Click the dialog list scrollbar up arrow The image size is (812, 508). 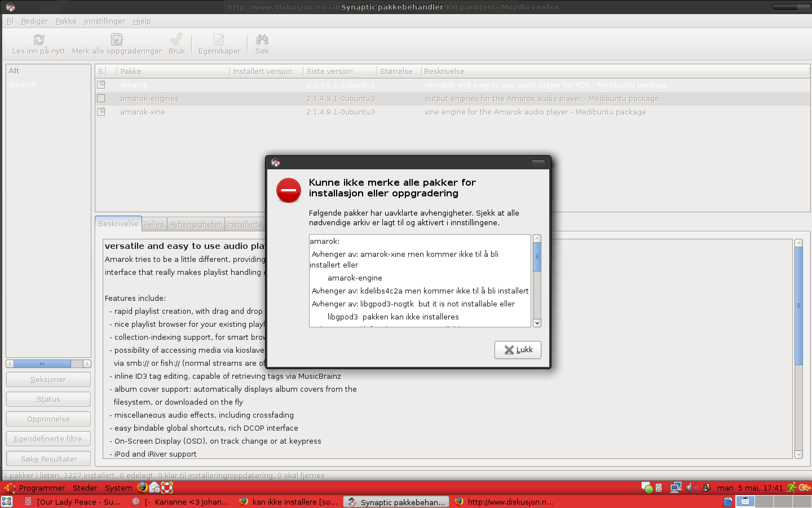537,239
